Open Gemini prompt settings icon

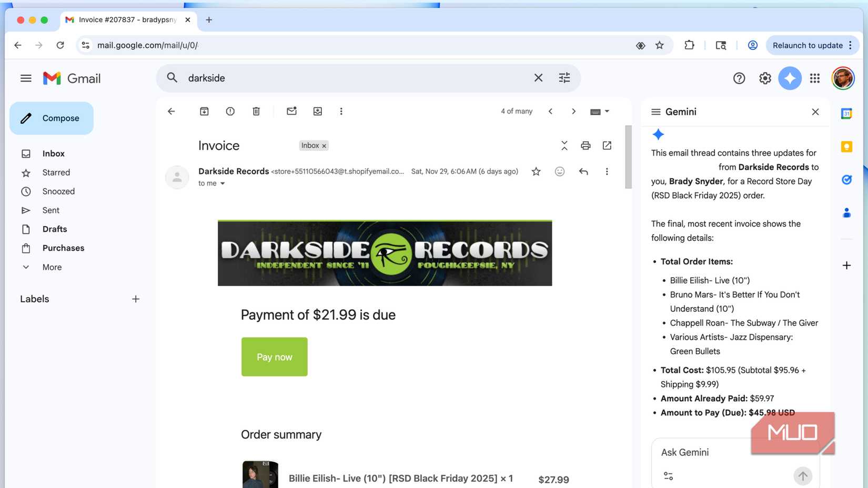pos(669,476)
